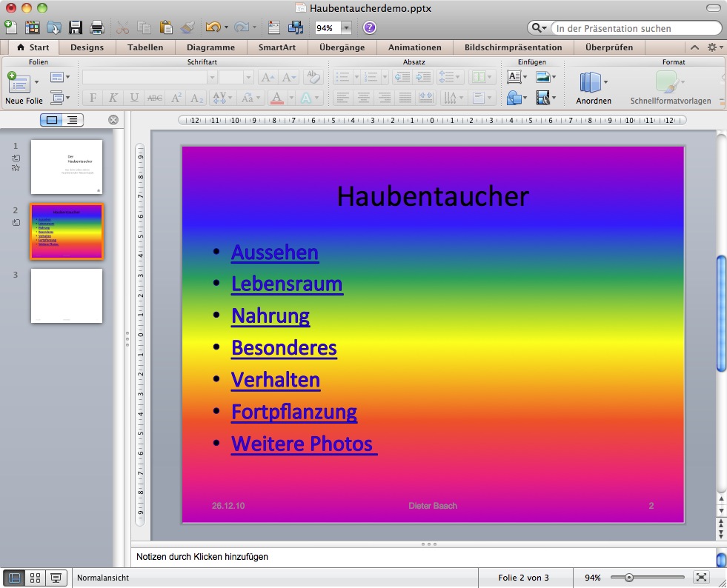727x588 pixels.
Task: Click the Format Painter brush icon
Action: pyautogui.click(x=187, y=27)
